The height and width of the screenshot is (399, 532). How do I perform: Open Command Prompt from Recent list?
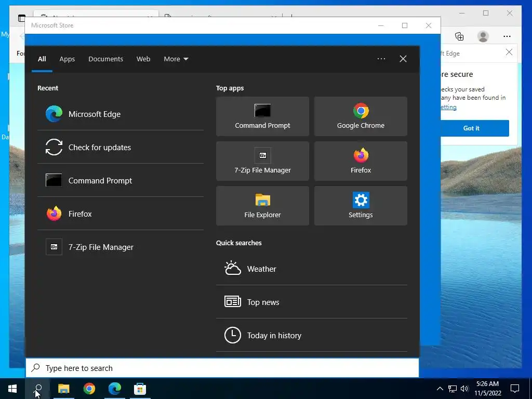pos(120,180)
